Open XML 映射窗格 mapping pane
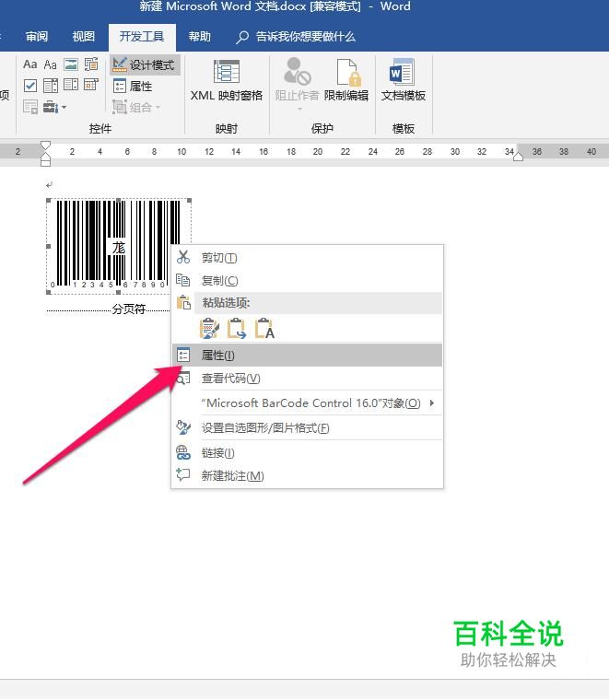Image resolution: width=609 pixels, height=700 pixels. click(227, 81)
